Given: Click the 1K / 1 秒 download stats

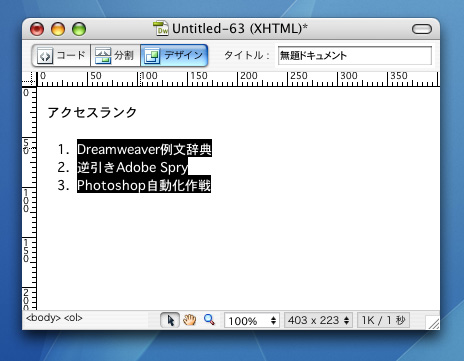Looking at the screenshot, I should pyautogui.click(x=383, y=320).
